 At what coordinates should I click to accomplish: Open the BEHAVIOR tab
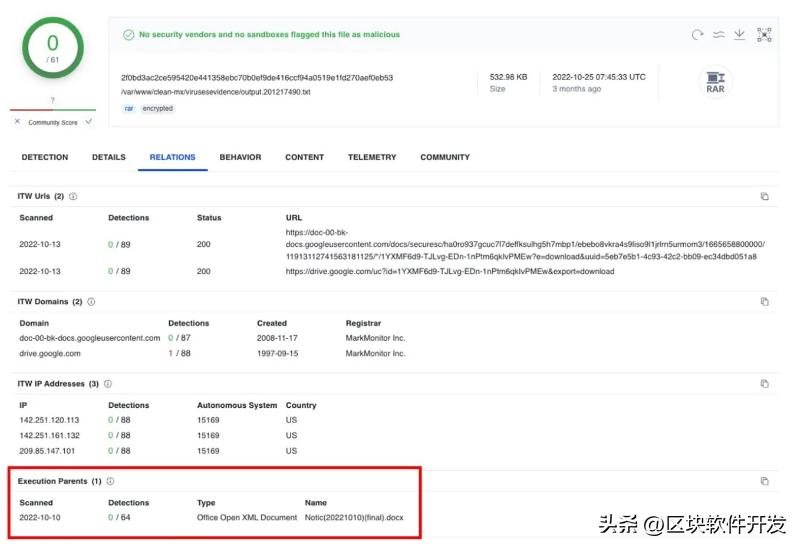(240, 157)
